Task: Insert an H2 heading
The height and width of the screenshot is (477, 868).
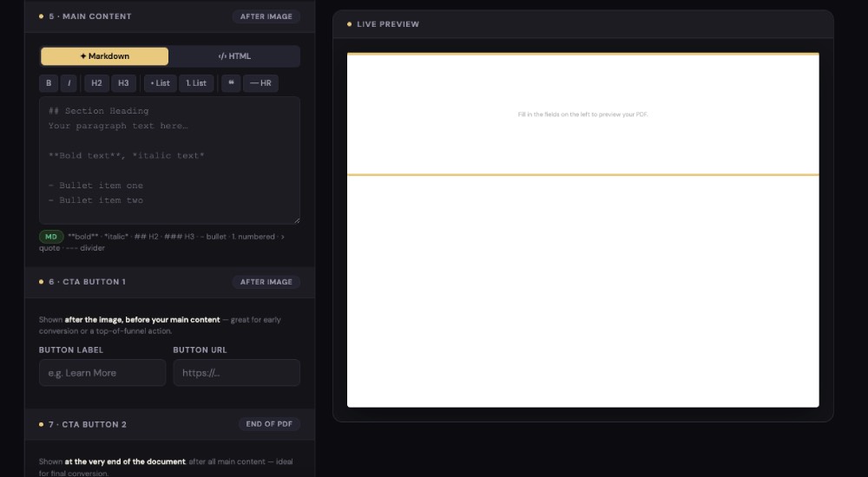Action: click(x=96, y=83)
